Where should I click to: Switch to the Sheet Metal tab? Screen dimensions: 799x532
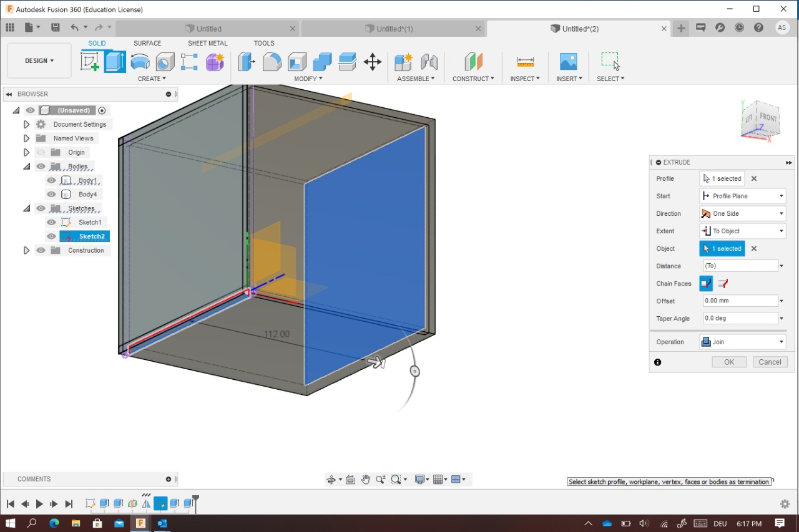[207, 43]
